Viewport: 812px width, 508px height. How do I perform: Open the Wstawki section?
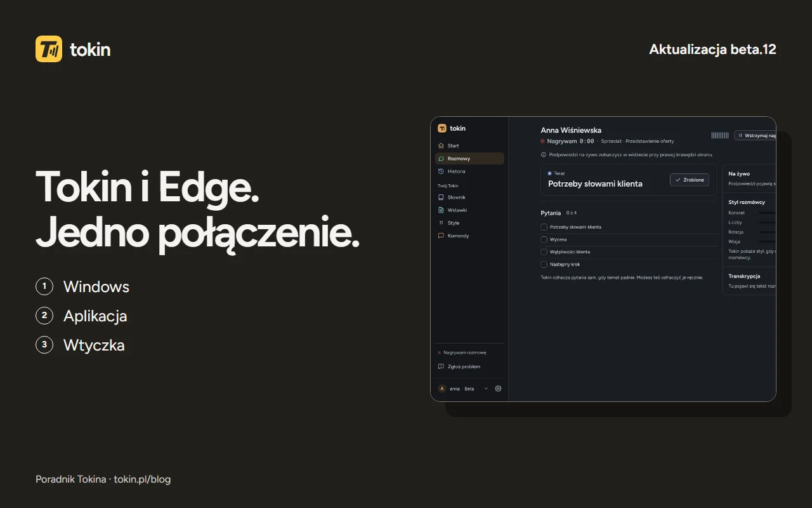(469, 210)
